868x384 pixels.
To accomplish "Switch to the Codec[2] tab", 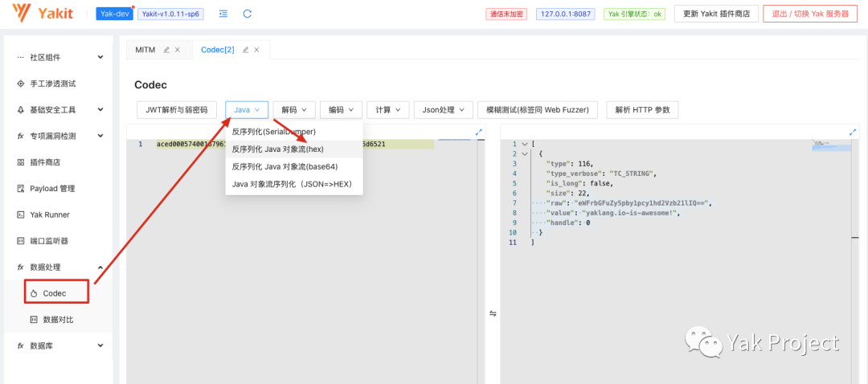I will (218, 50).
